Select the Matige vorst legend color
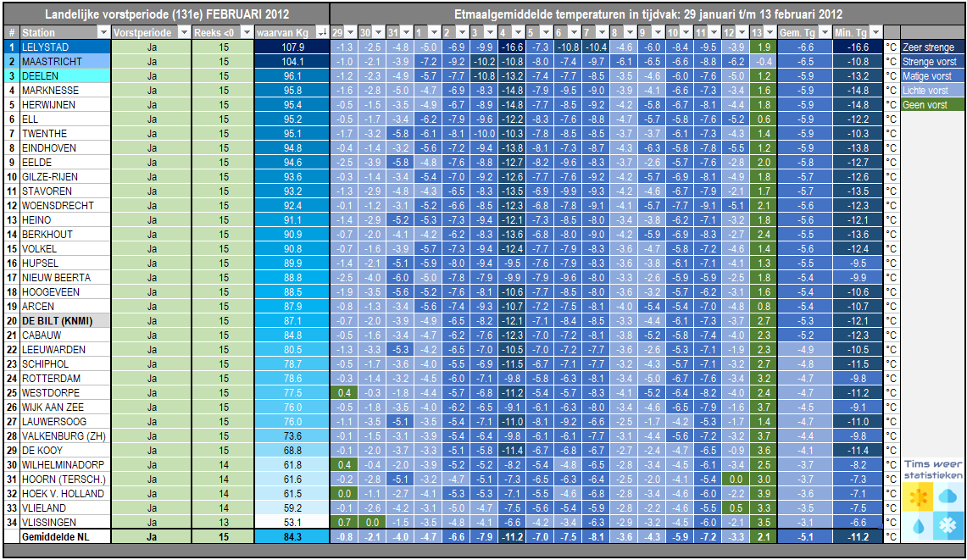967x560 pixels. (x=932, y=76)
